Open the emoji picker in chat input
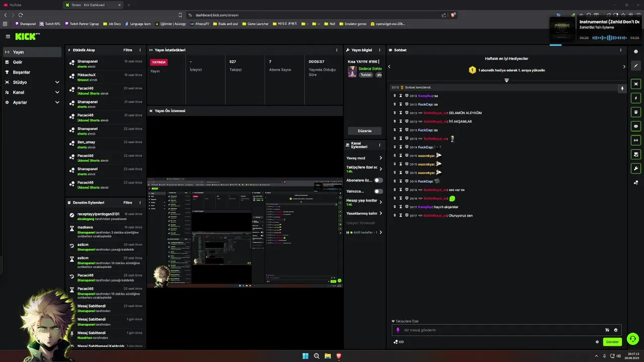 pos(616,330)
